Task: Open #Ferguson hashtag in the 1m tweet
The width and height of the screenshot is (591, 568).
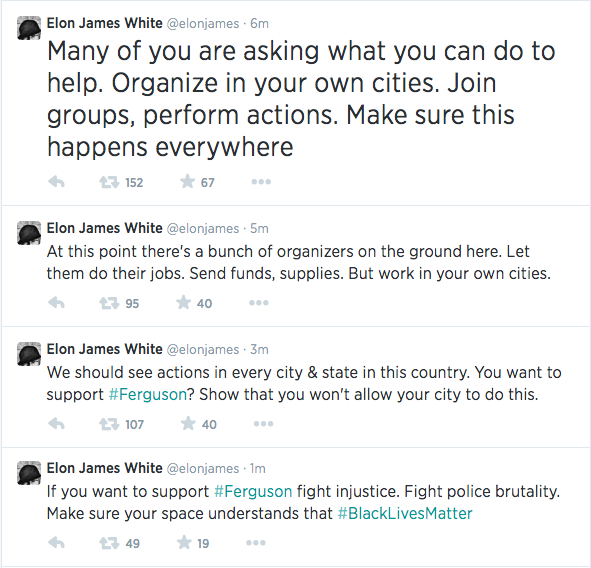Action: click(253, 491)
